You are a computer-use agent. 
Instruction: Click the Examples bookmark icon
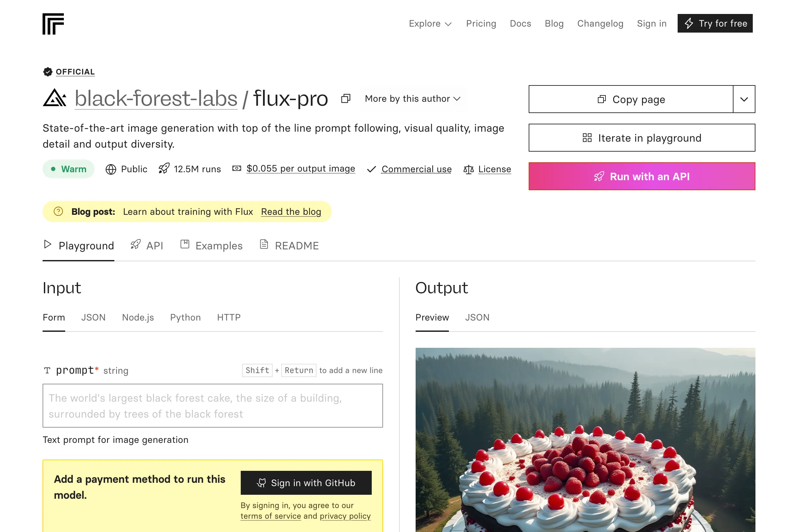185,244
